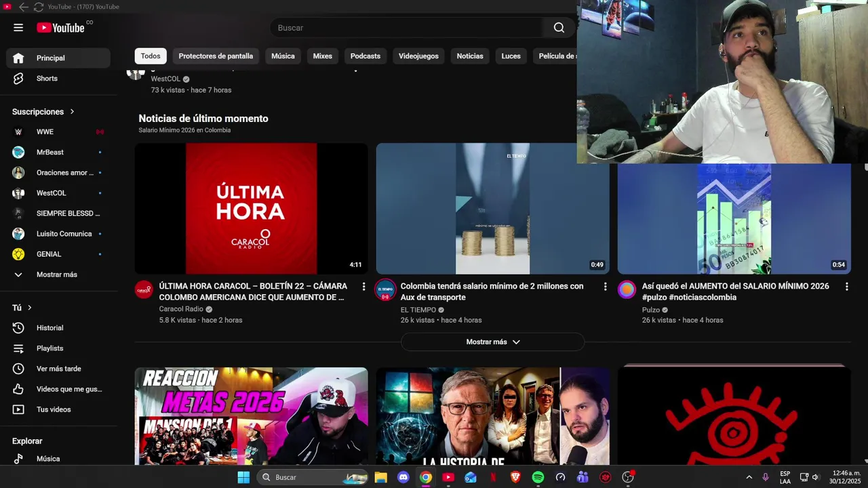Screen dimensions: 868x488
Task: Open options menu for Pulzo video
Action: tap(846, 287)
